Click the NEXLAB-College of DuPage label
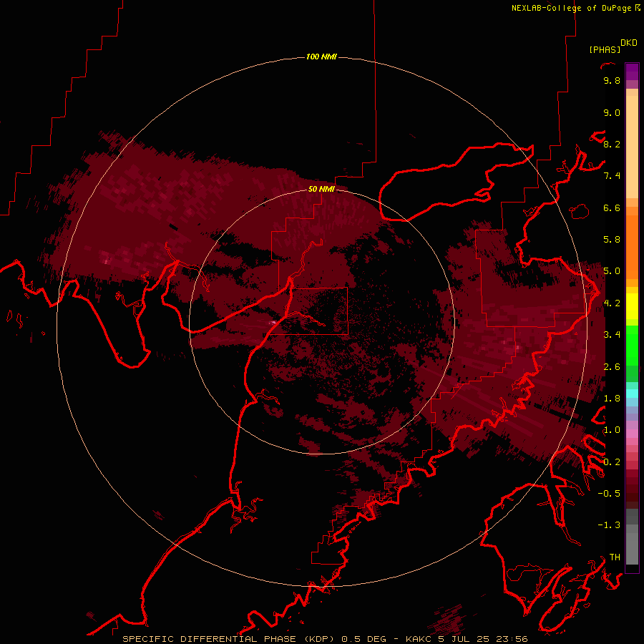This screenshot has height=644, width=644. (x=571, y=8)
